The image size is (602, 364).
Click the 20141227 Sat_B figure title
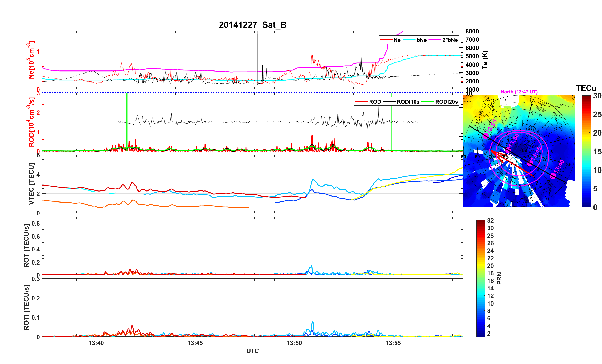[x=252, y=25]
